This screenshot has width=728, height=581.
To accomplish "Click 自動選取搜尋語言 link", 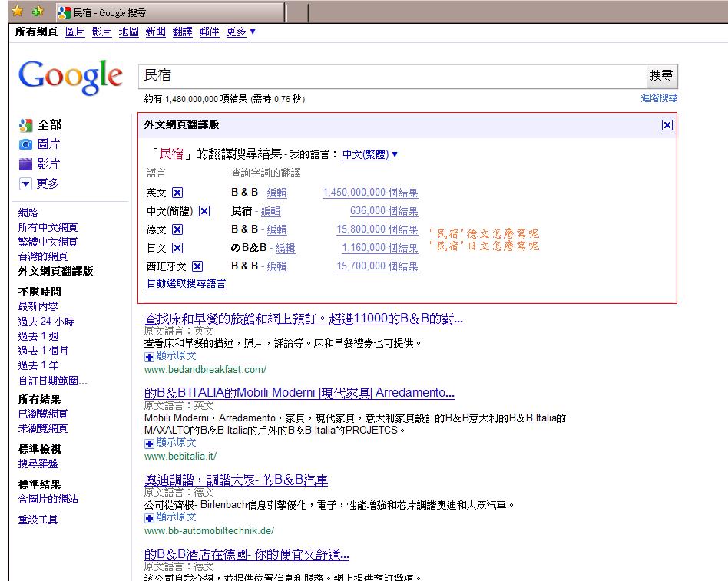I will (x=186, y=283).
